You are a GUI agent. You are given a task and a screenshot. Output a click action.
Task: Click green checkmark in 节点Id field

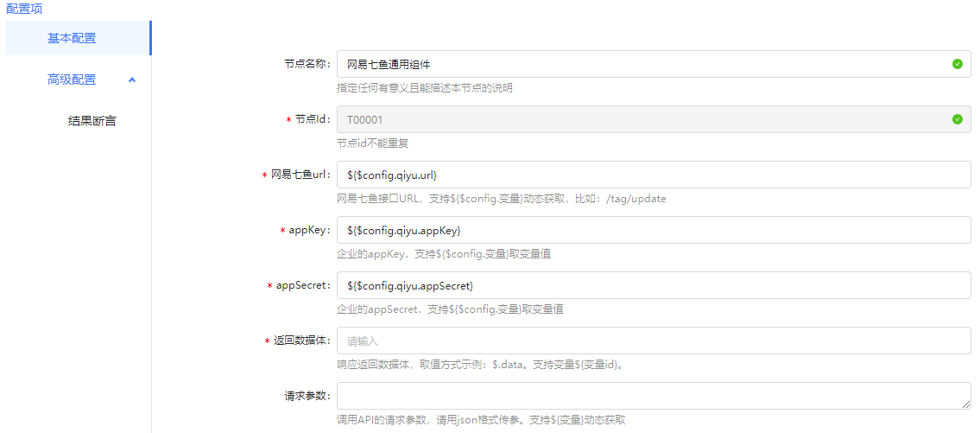pos(957,119)
